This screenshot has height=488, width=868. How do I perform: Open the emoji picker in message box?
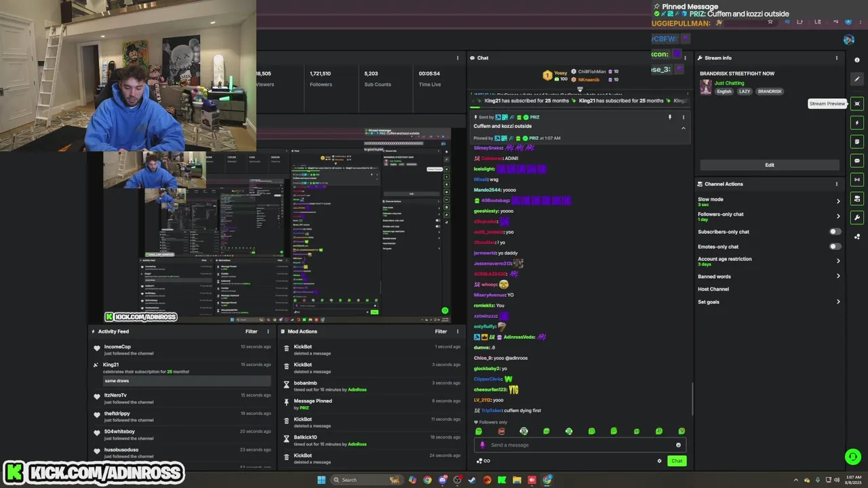click(x=678, y=445)
